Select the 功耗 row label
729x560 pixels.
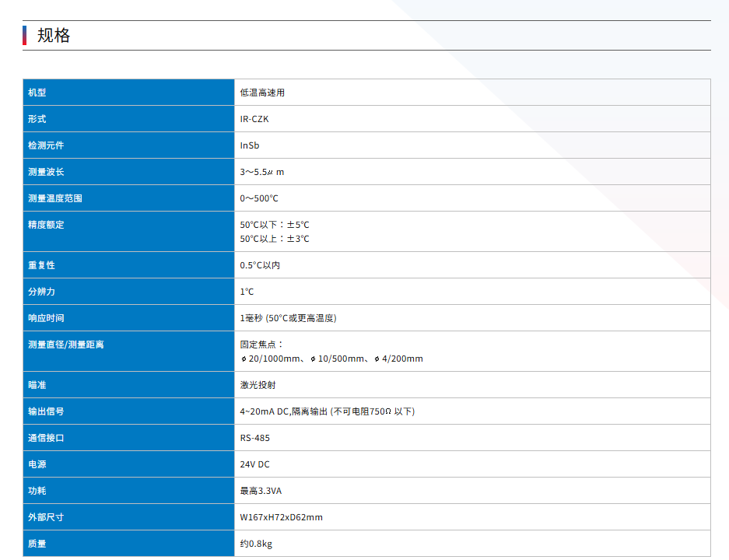tap(37, 492)
